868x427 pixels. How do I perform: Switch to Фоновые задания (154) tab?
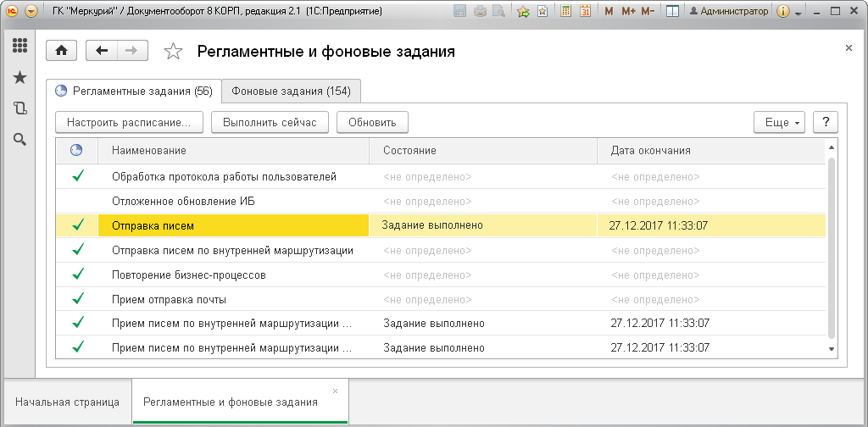(x=292, y=91)
